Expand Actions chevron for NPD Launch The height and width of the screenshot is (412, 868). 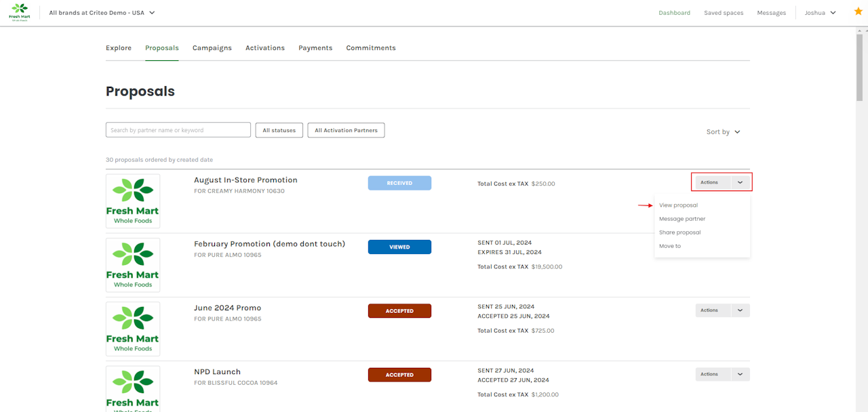(740, 374)
